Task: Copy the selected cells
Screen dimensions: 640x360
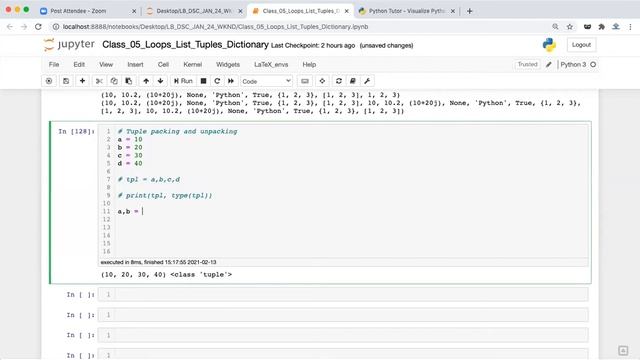Action: pyautogui.click(x=114, y=81)
